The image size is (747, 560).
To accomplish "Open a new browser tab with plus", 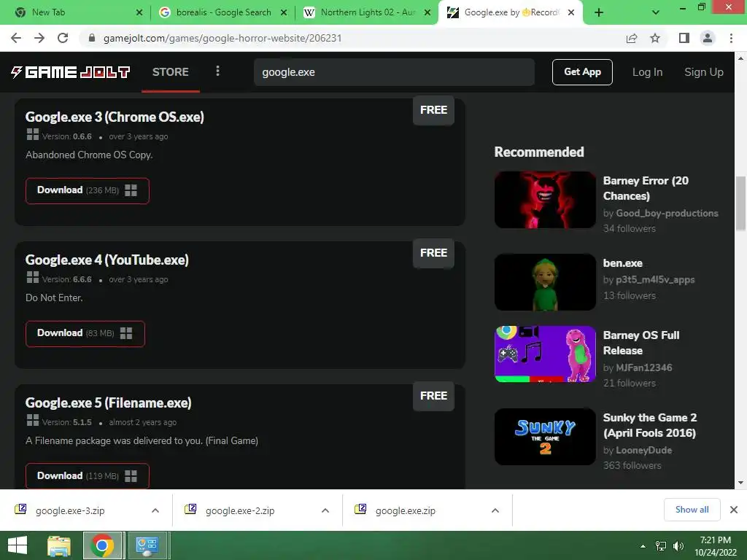I will [599, 12].
